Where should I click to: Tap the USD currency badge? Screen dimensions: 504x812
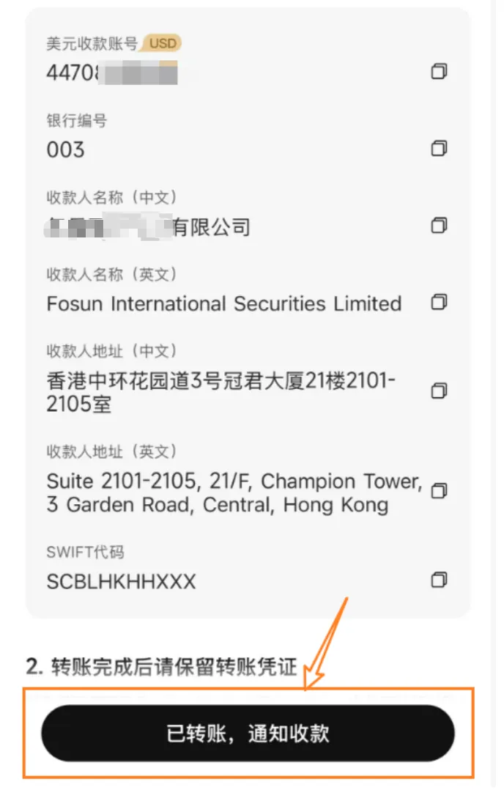163,43
